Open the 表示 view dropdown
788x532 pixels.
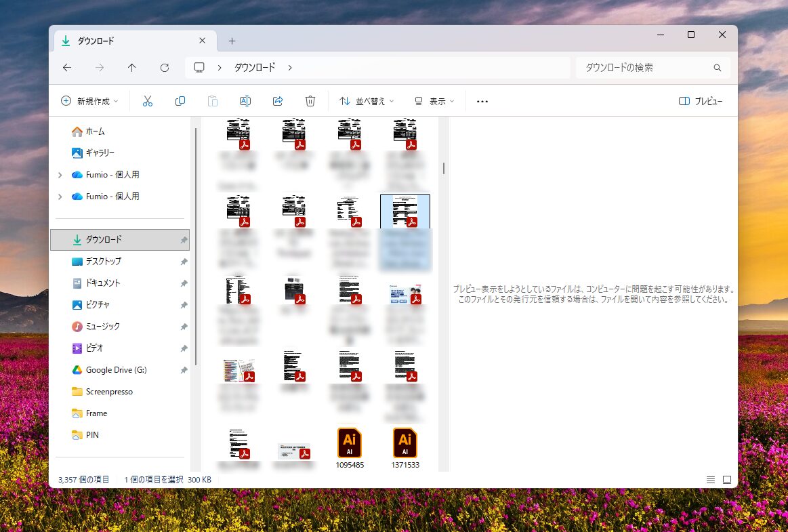pyautogui.click(x=434, y=101)
